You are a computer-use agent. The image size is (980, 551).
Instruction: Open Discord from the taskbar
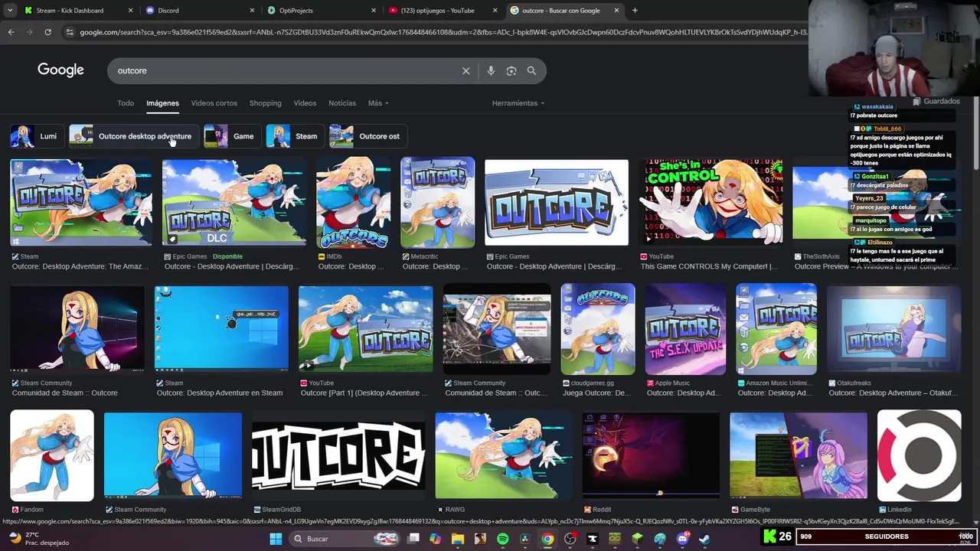click(x=682, y=539)
